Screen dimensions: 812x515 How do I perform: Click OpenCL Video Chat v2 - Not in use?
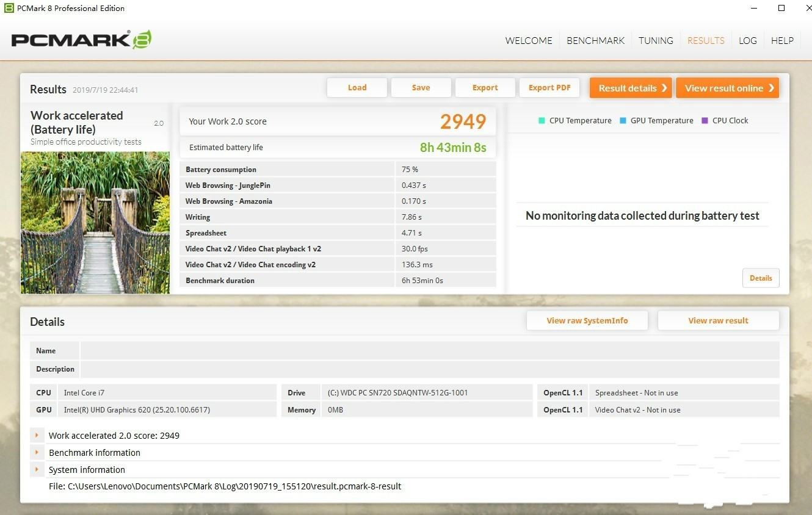(x=638, y=409)
